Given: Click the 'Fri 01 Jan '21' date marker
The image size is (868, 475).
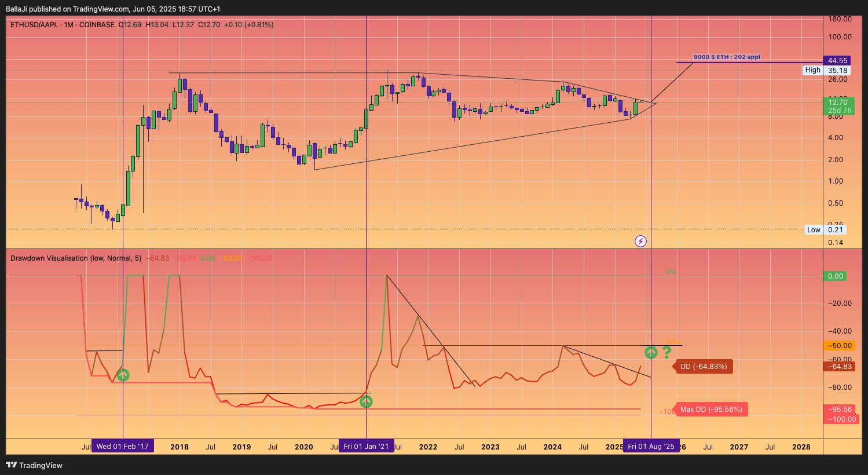Looking at the screenshot, I should tap(366, 447).
